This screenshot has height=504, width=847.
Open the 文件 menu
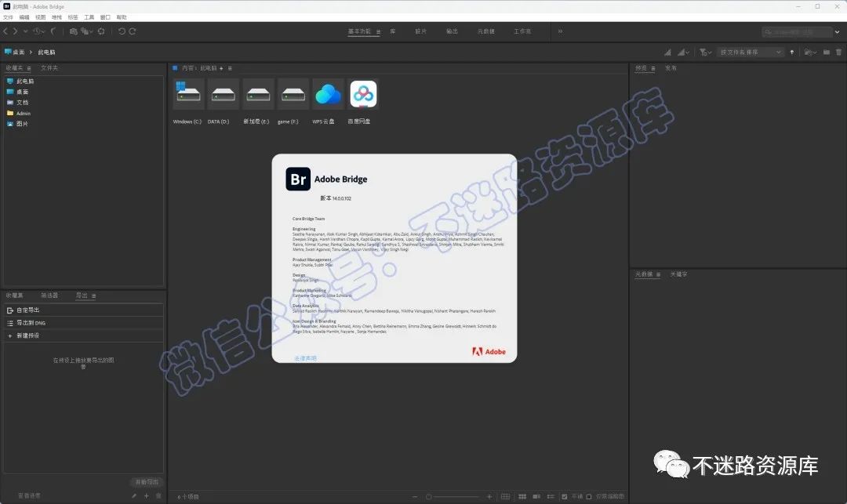(x=8, y=17)
